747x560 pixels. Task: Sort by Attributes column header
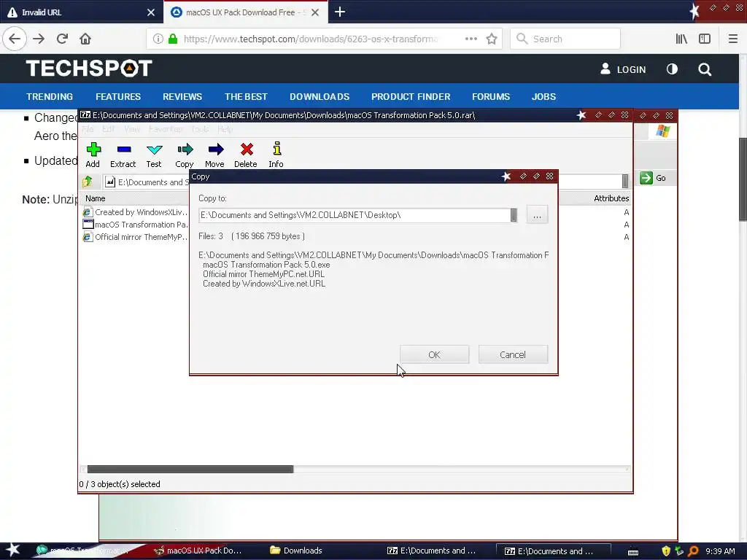click(x=611, y=198)
